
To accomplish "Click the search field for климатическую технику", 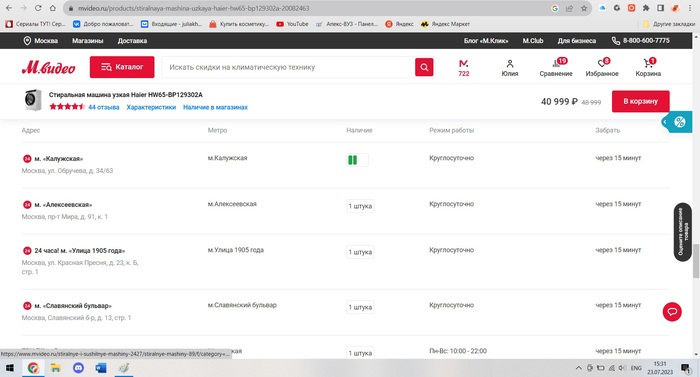I will click(x=288, y=67).
